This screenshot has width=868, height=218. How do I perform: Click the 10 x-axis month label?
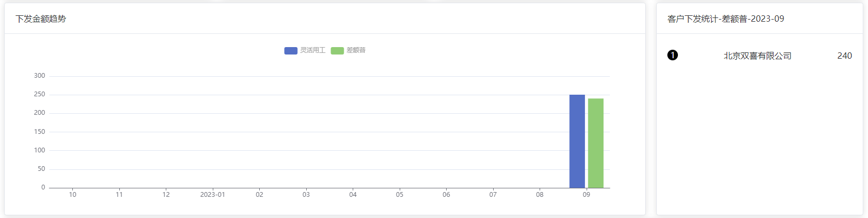coord(73,195)
